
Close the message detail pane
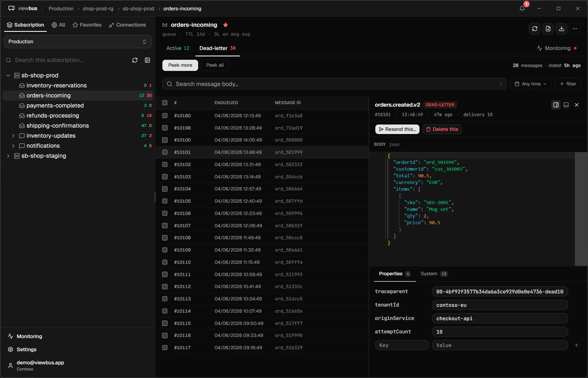coord(577,105)
